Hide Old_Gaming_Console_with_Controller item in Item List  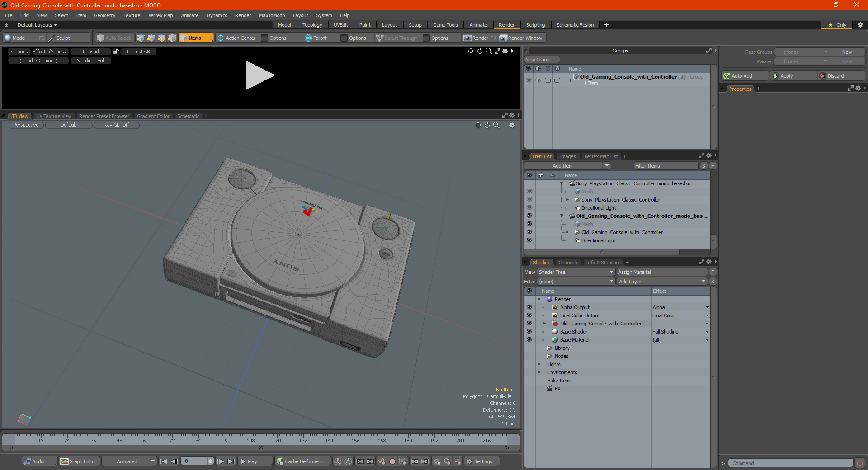pos(529,232)
